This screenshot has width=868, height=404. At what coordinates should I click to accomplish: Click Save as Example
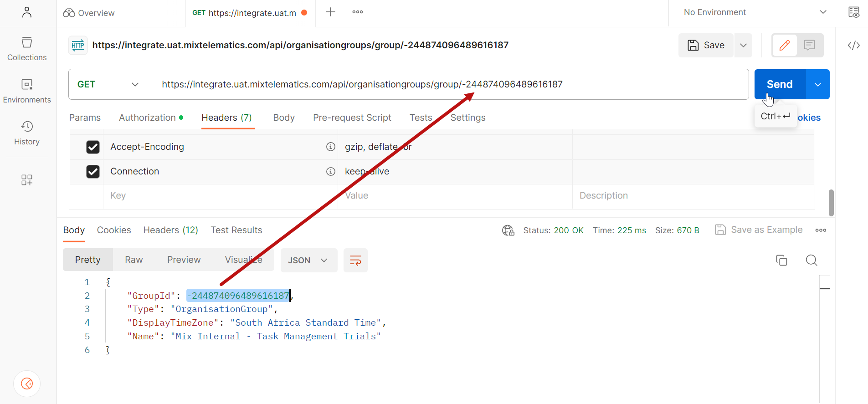[x=759, y=230]
